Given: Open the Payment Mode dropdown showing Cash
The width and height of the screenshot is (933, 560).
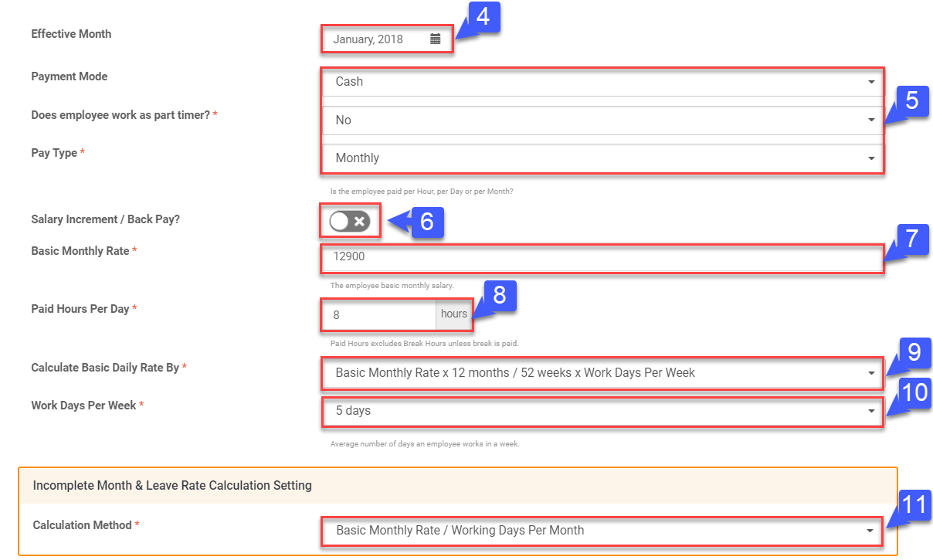Looking at the screenshot, I should 602,82.
